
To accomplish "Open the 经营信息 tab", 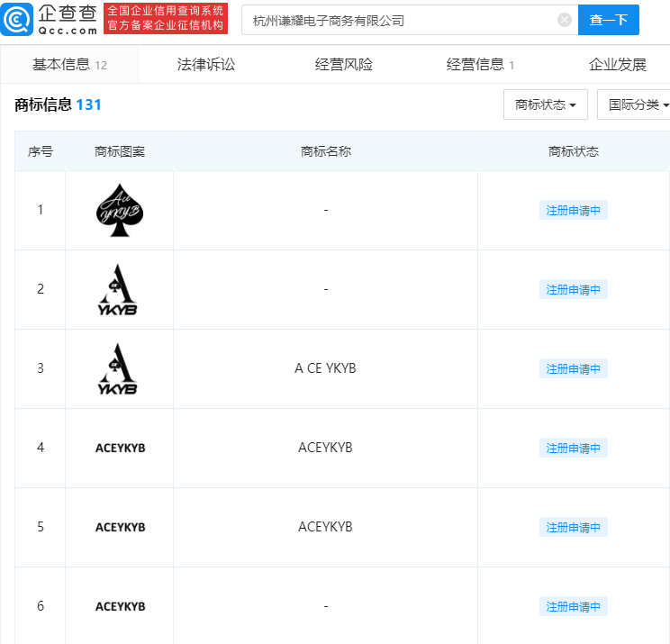I will point(480,65).
